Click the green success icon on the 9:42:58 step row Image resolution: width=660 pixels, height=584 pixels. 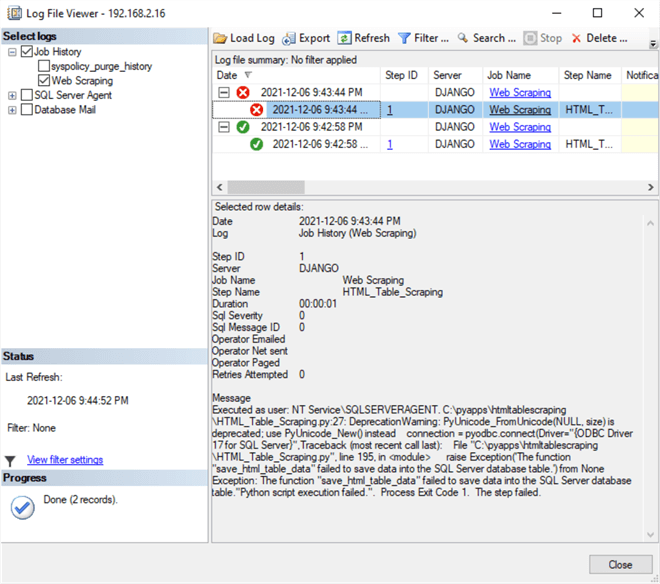click(256, 144)
